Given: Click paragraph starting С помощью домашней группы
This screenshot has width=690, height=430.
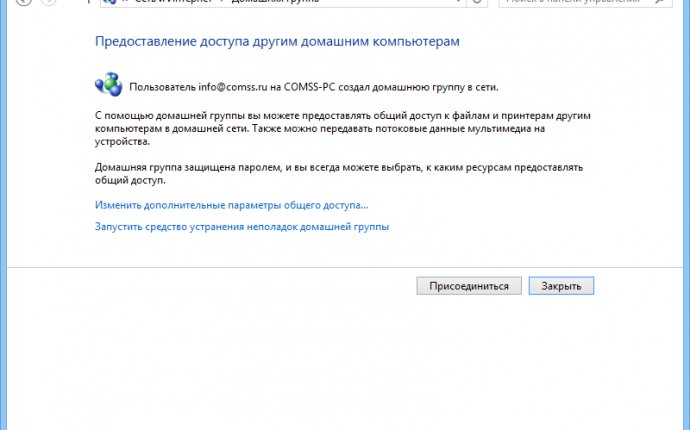Looking at the screenshot, I should pos(343,129).
